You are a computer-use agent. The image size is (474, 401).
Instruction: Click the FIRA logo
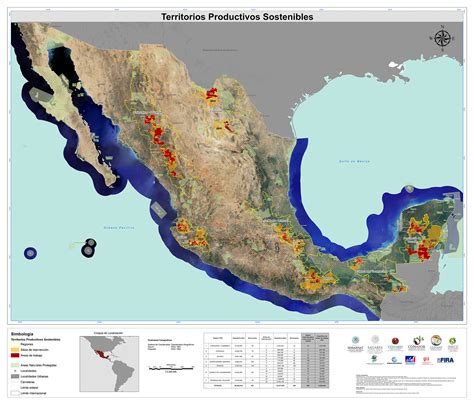point(445,360)
